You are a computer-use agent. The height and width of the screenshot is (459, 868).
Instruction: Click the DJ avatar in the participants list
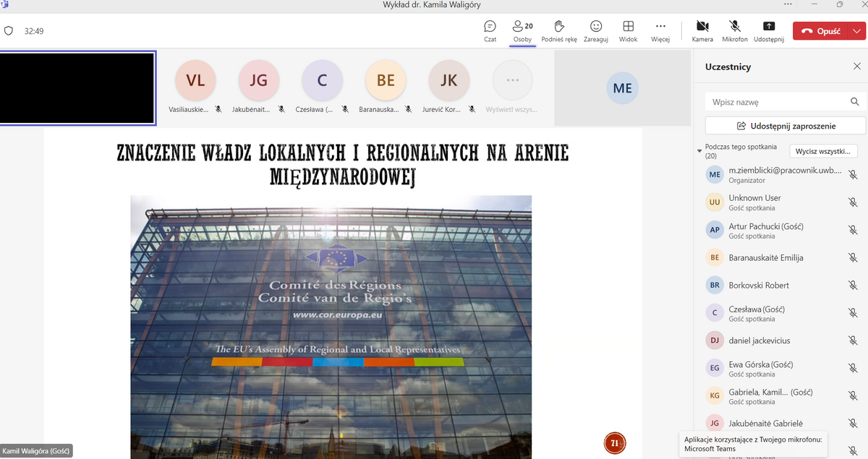[715, 340]
